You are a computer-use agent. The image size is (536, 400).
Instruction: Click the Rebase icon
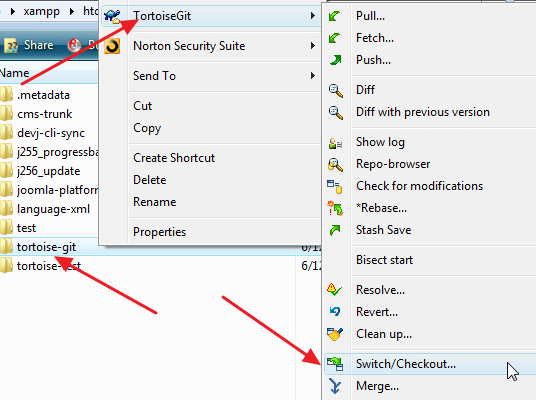[335, 208]
